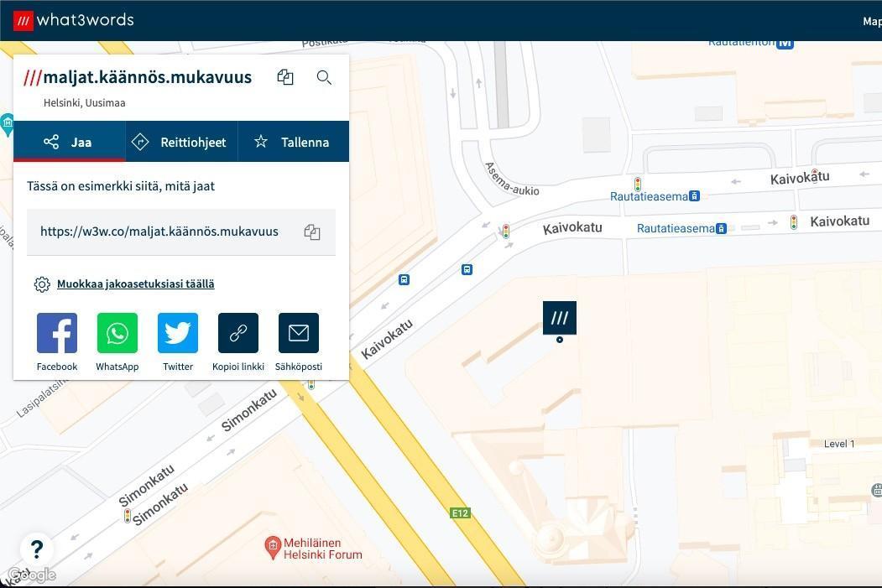Screen dimensions: 882x588
Task: Copy the w3w.co share URL
Action: (x=312, y=232)
